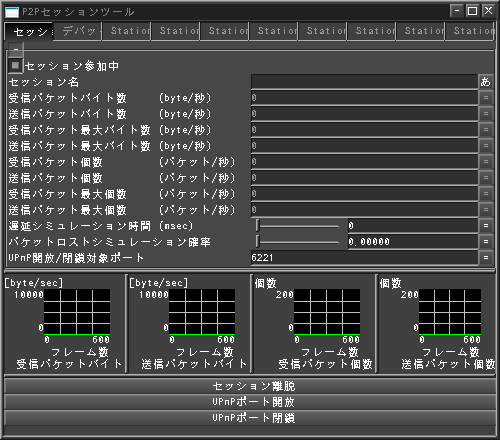
Task: Click the UPnP開放/閉鎖対象ポート label
Action: tap(76, 258)
